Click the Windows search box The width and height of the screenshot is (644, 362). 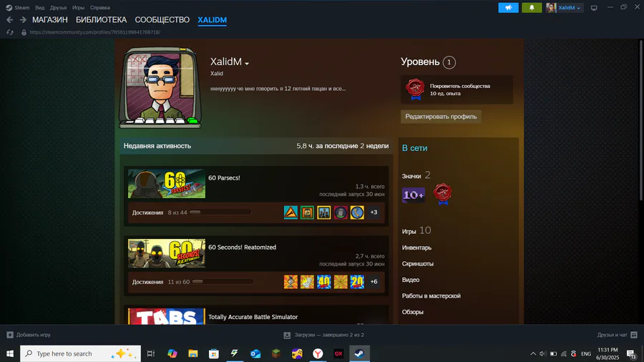point(80,353)
